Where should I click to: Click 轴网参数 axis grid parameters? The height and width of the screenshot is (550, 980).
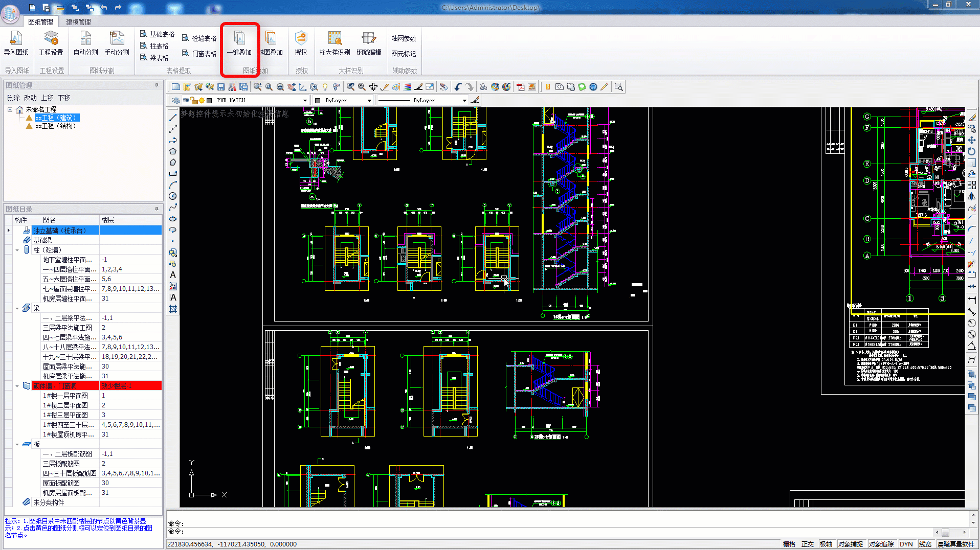click(404, 38)
